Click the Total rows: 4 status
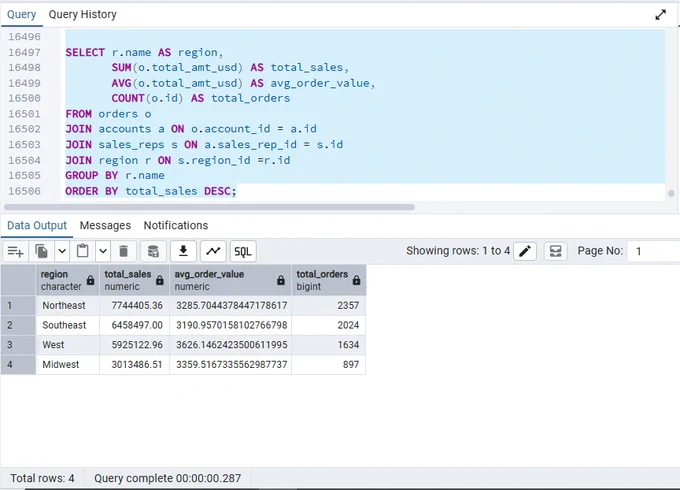The image size is (680, 490). pyautogui.click(x=42, y=478)
